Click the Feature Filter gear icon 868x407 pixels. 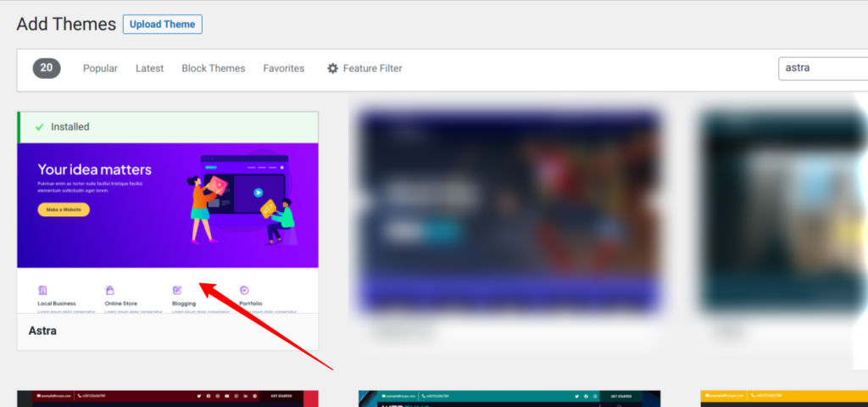(x=332, y=69)
